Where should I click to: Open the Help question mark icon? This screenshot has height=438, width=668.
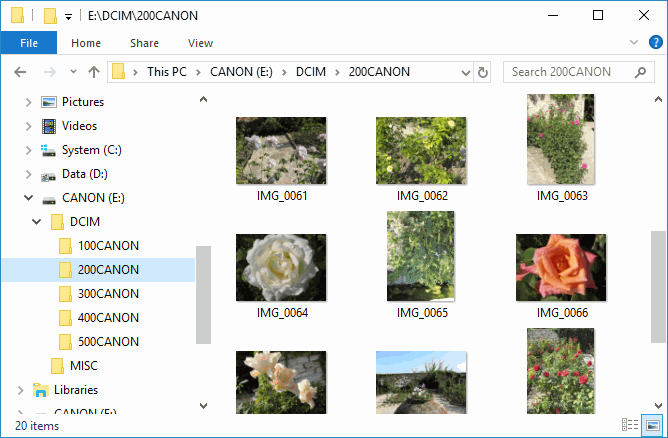point(656,43)
